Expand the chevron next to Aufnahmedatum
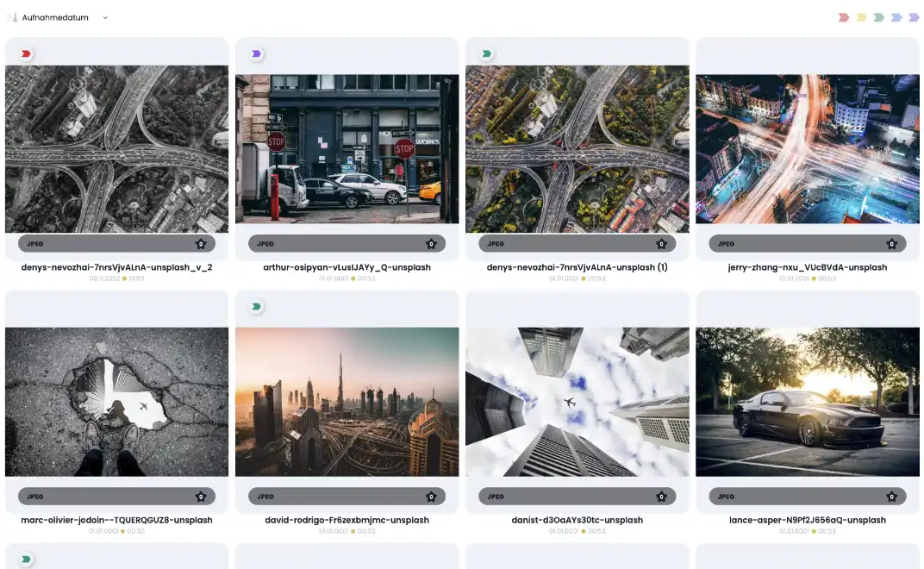 105,17
